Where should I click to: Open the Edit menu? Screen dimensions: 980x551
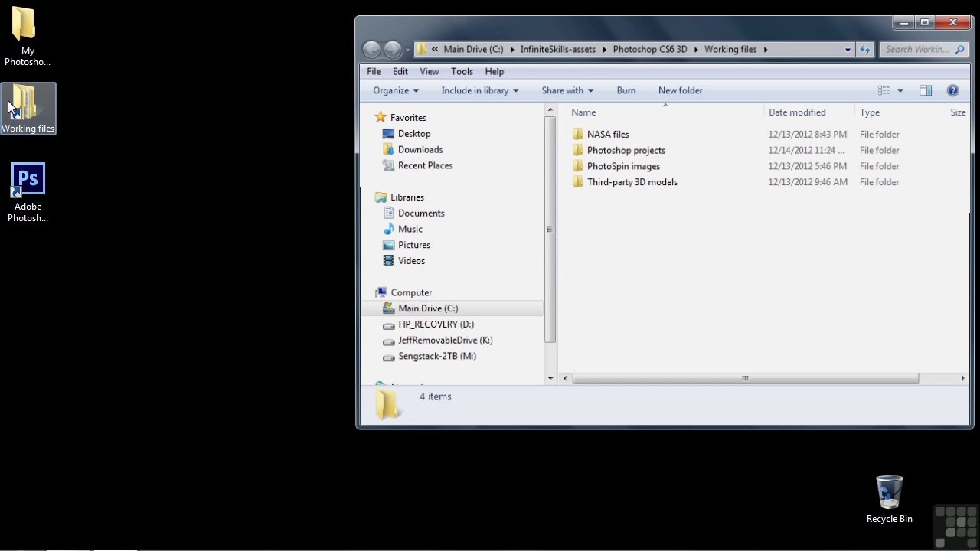pyautogui.click(x=400, y=71)
